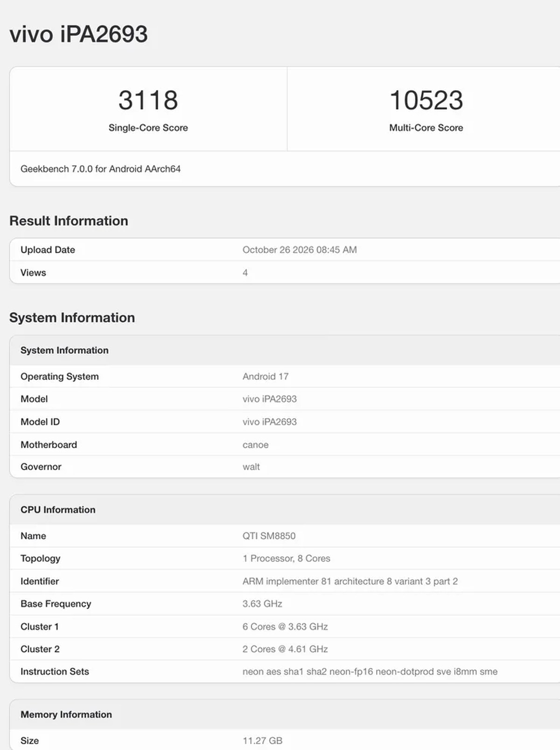
Task: Click the CPU Name label
Action: pyautogui.click(x=33, y=536)
